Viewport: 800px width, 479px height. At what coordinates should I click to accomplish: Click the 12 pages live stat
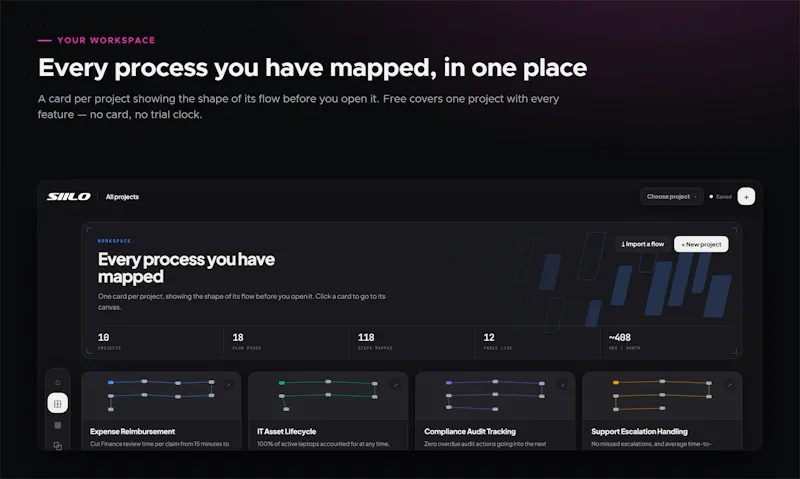point(497,341)
